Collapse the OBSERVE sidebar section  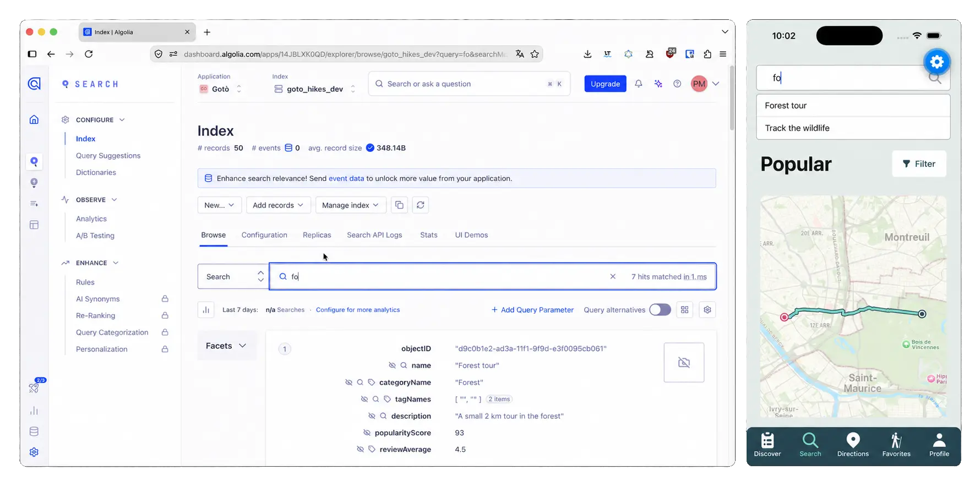(x=96, y=200)
